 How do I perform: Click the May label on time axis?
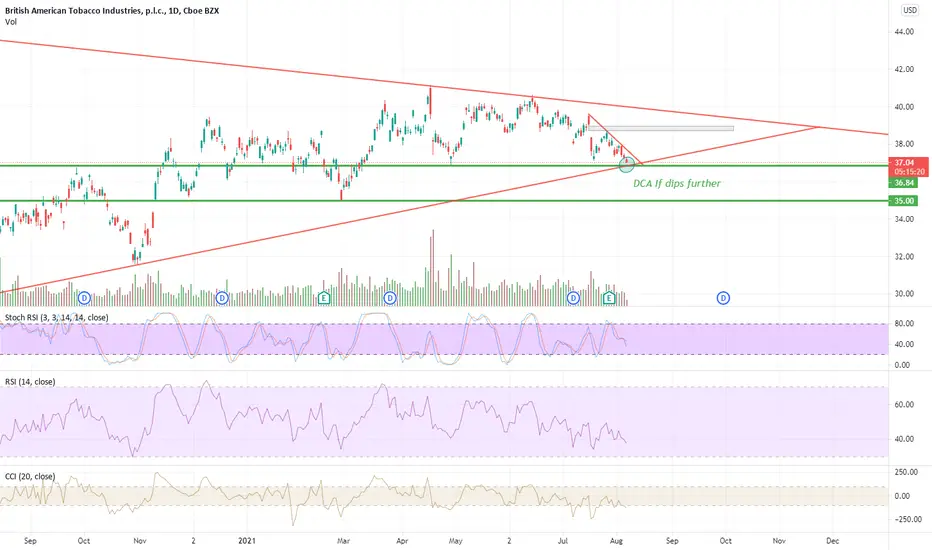coord(455,541)
